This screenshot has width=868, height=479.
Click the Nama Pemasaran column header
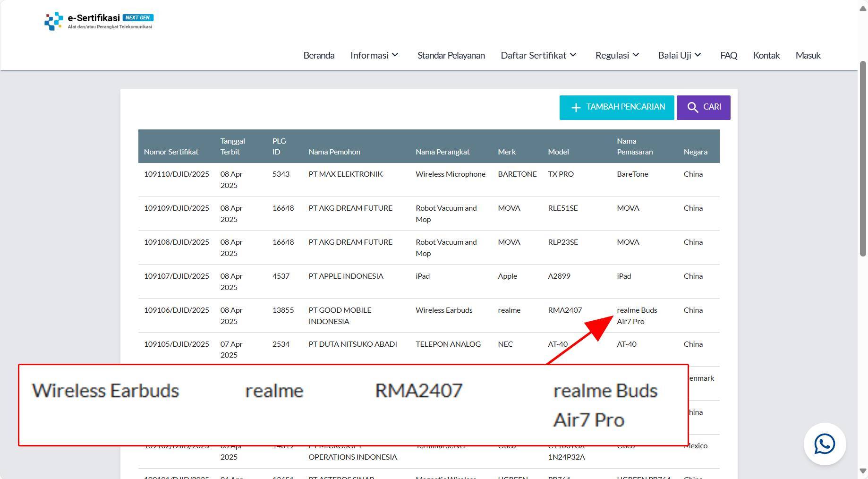click(635, 146)
